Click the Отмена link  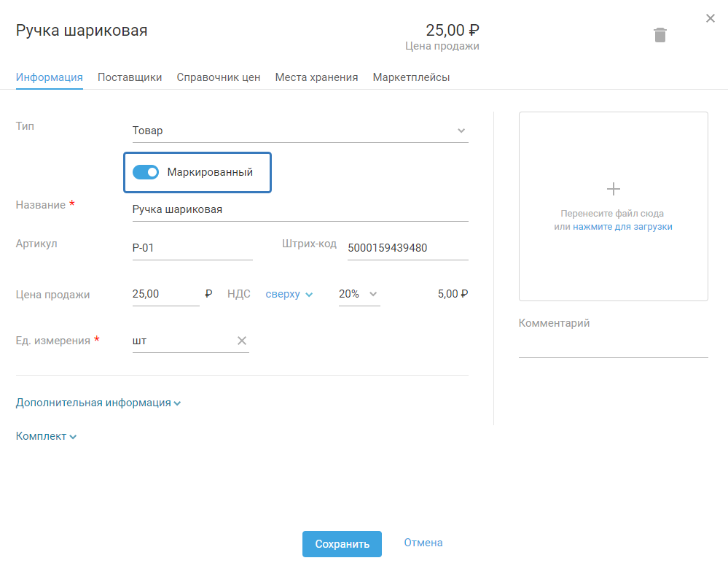(x=423, y=543)
